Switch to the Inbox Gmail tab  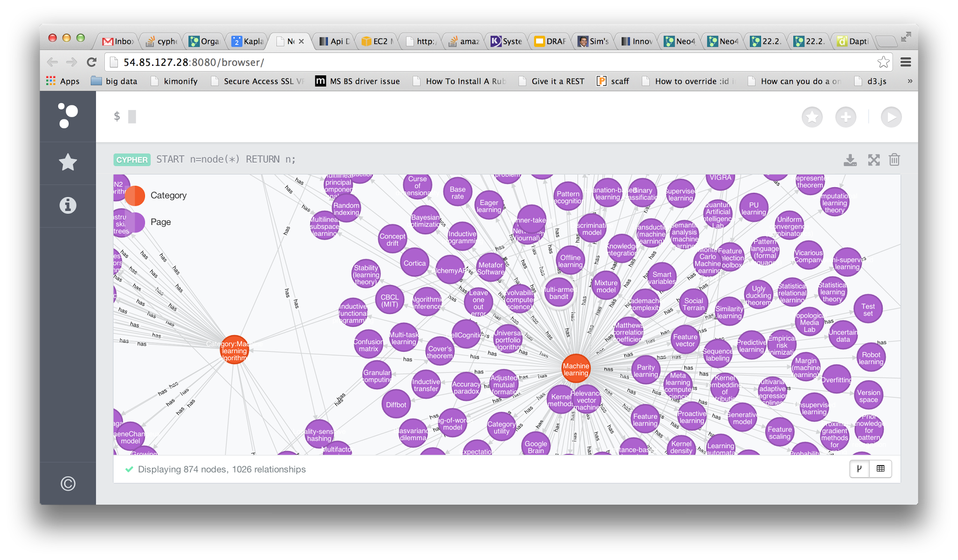tap(118, 41)
